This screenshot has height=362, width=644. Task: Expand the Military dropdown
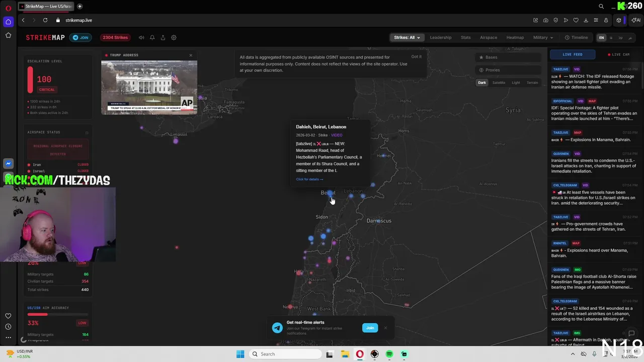(x=543, y=38)
